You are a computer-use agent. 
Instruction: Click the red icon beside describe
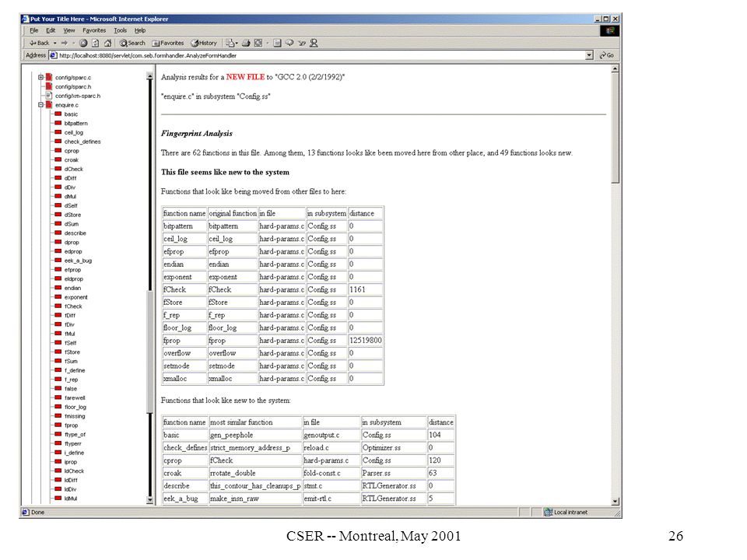tap(58, 233)
